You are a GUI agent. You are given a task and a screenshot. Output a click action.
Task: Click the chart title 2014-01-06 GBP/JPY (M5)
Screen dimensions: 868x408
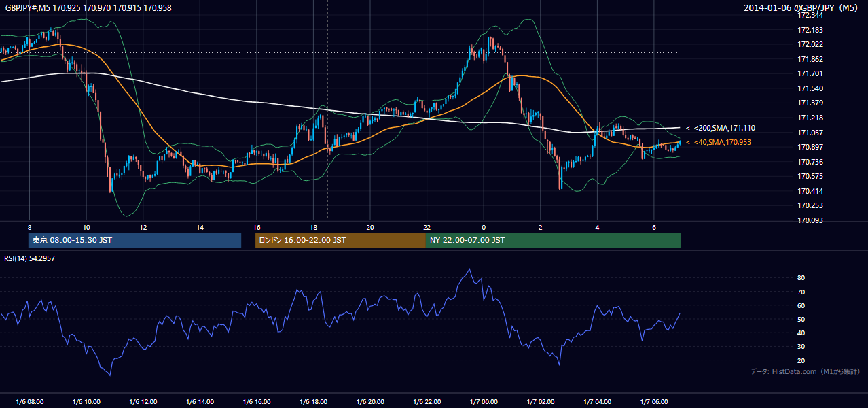pos(801,7)
